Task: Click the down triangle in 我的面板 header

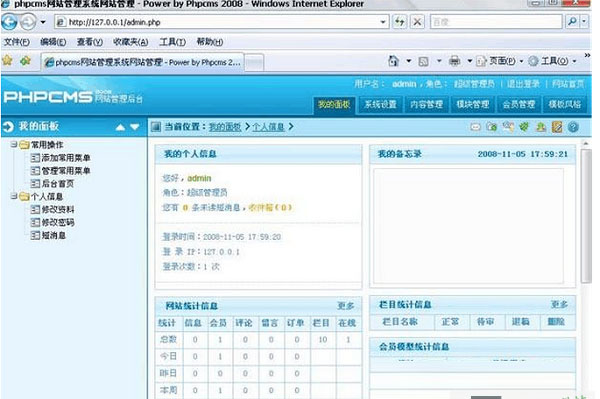Action: click(x=135, y=127)
